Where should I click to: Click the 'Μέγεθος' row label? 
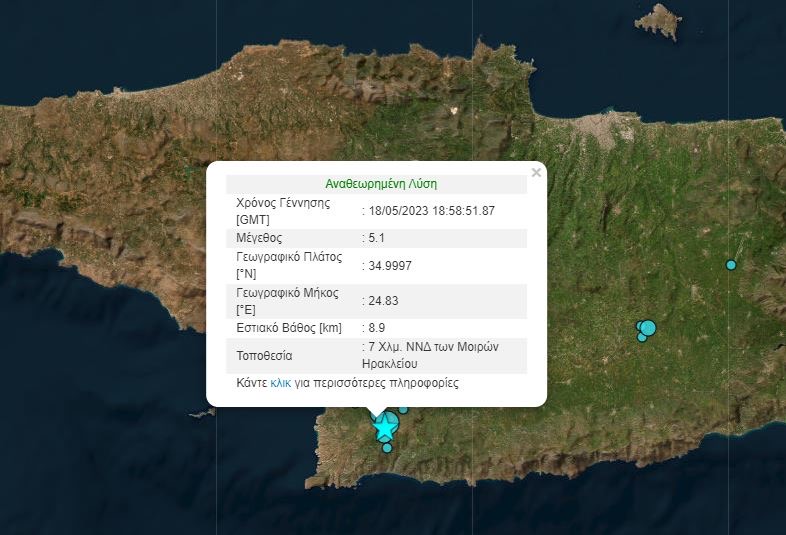pyautogui.click(x=259, y=238)
